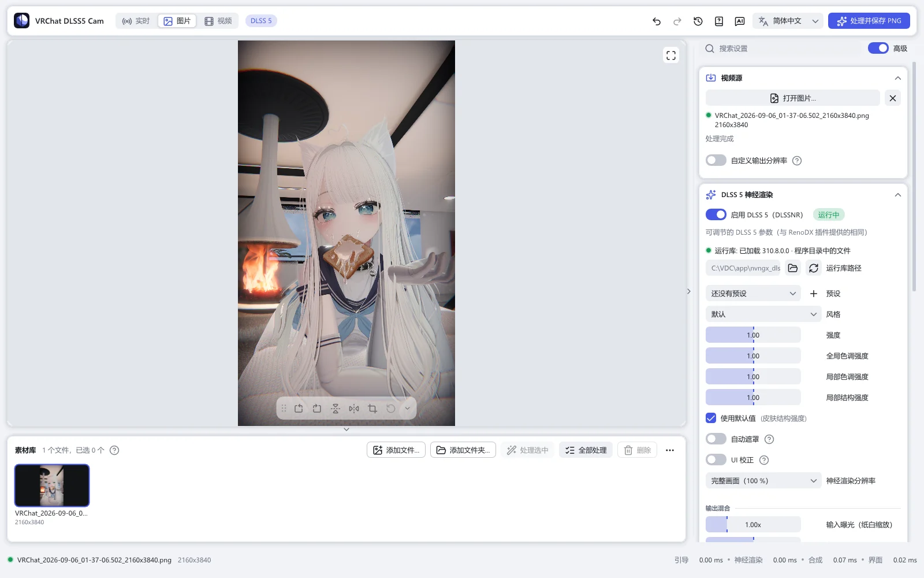
Task: Click 处理选中 button
Action: pos(527,450)
